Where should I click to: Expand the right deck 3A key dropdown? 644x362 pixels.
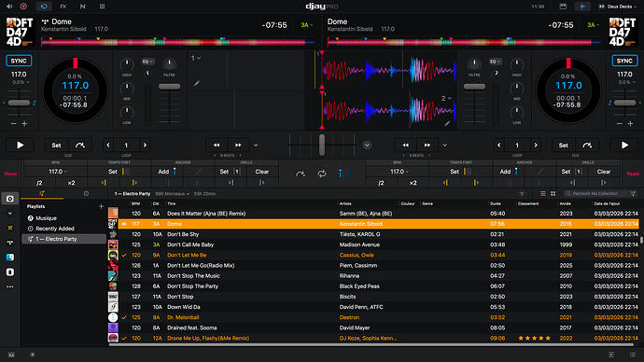point(593,25)
